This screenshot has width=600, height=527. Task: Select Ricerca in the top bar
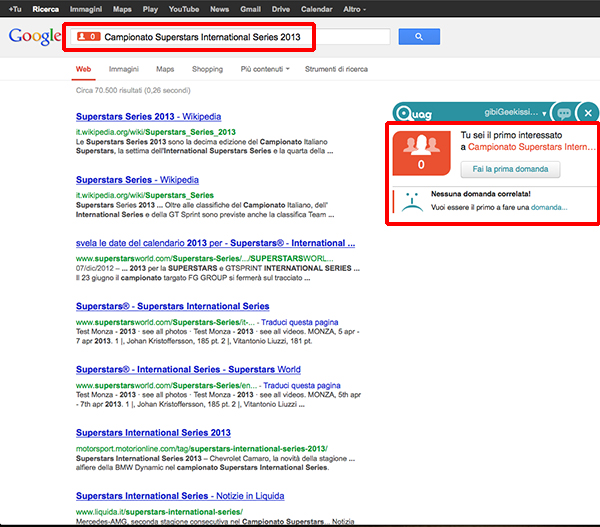coord(46,9)
